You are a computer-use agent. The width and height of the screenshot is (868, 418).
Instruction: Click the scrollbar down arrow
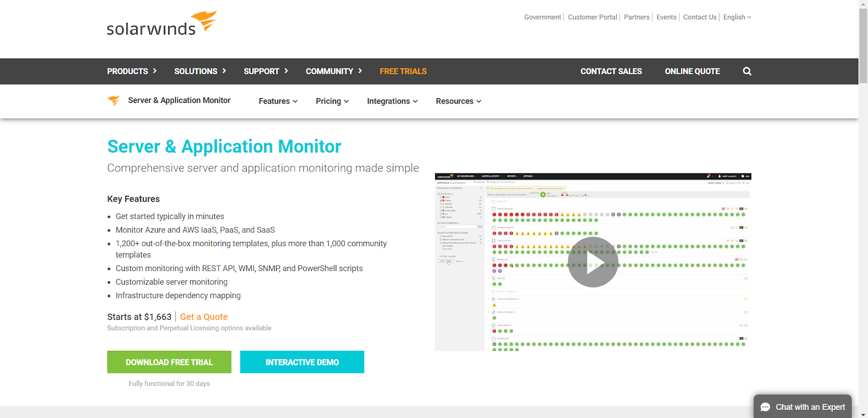pyautogui.click(x=863, y=414)
